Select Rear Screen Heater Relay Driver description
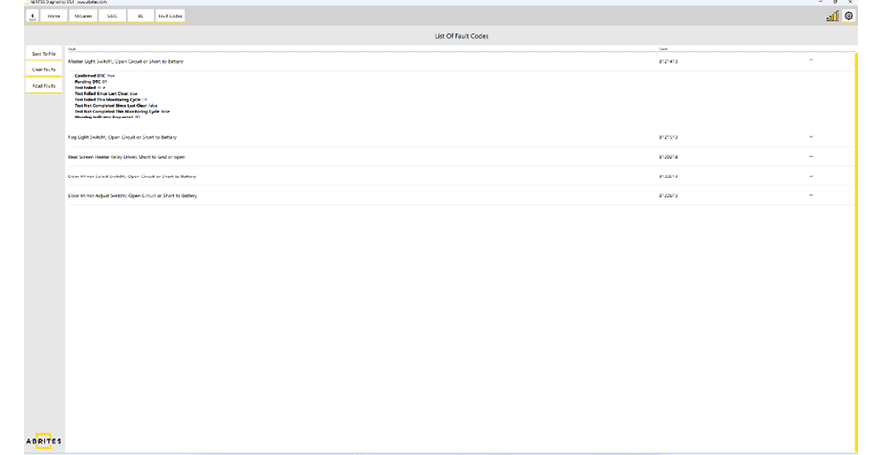883x455 pixels. [126, 157]
